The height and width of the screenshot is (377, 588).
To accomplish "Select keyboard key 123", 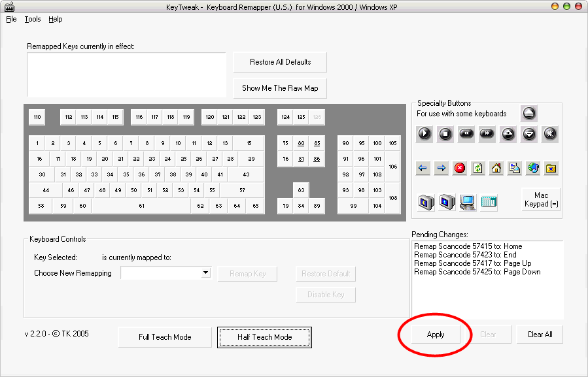I will [257, 117].
